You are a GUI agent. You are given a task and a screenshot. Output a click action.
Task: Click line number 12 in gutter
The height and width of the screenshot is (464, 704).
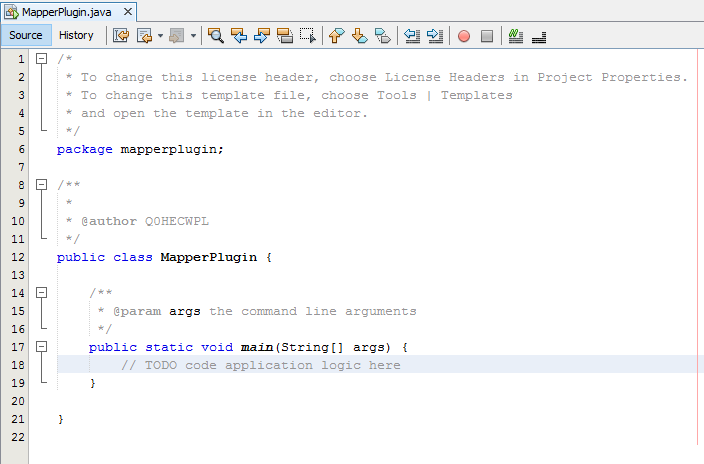tap(18, 257)
